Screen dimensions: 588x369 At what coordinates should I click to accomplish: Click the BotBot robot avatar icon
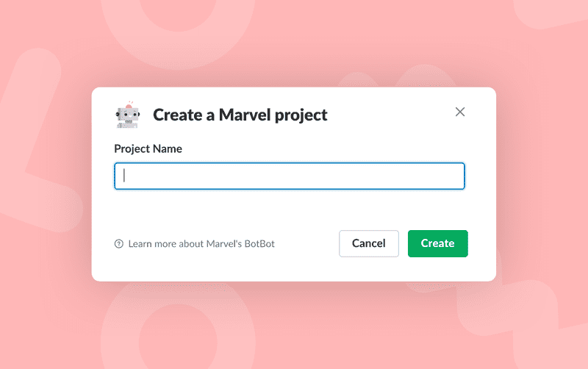click(128, 115)
